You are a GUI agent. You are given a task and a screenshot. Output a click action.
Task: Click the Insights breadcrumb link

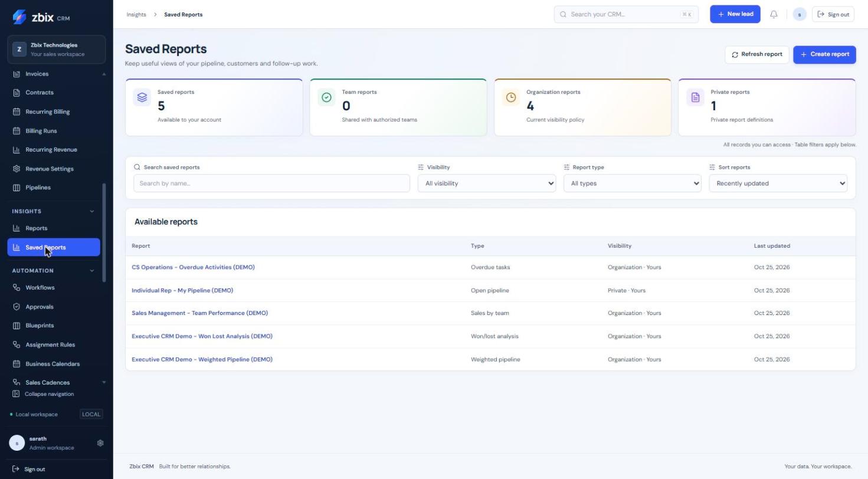tap(136, 15)
